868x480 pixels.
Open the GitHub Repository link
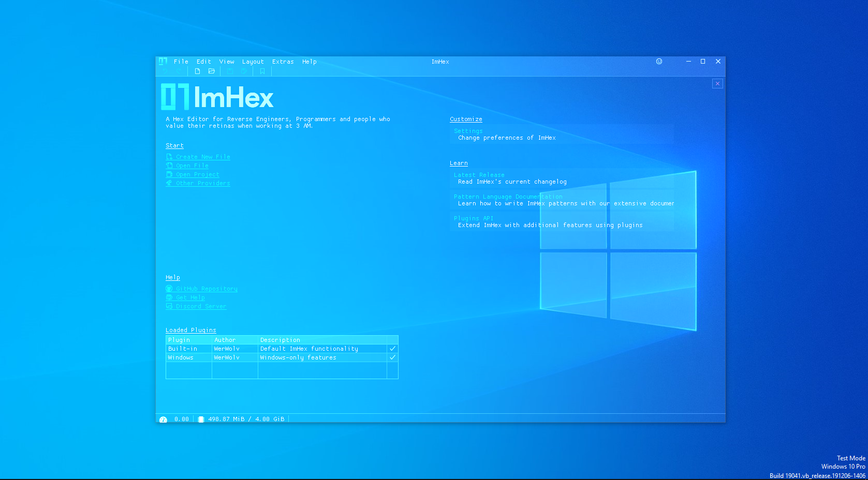pos(206,289)
